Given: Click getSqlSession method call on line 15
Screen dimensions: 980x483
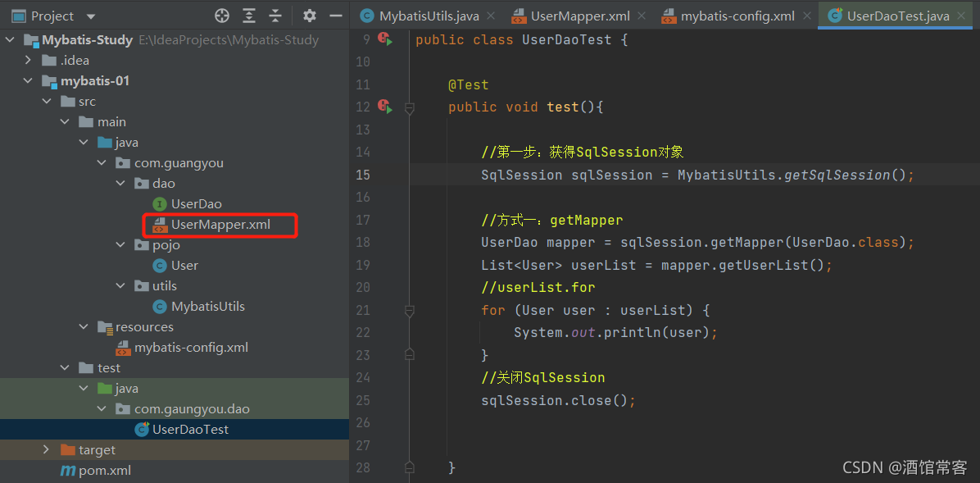Looking at the screenshot, I should [x=837, y=175].
